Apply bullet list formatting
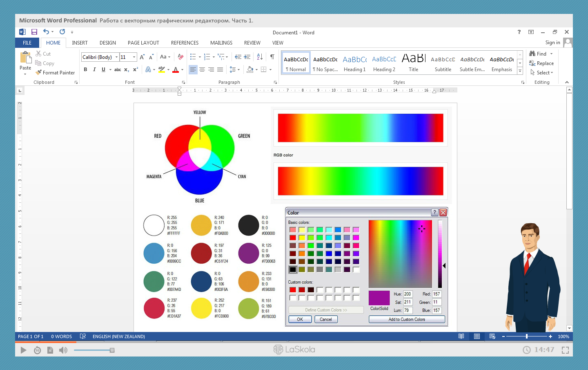588x370 pixels. coord(193,57)
